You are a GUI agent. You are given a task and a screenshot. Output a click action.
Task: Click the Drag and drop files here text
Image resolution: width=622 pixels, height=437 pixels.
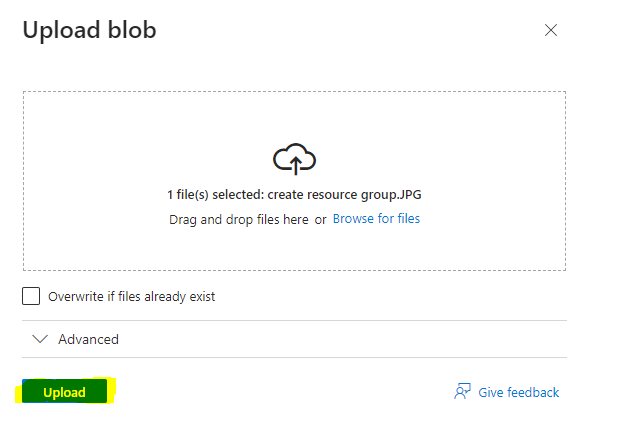point(238,219)
